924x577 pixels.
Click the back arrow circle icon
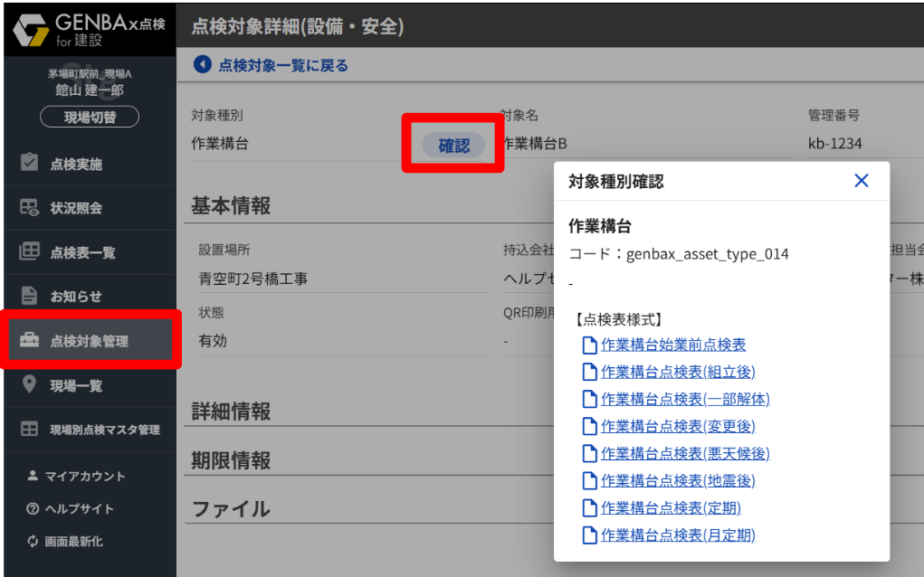tap(202, 65)
